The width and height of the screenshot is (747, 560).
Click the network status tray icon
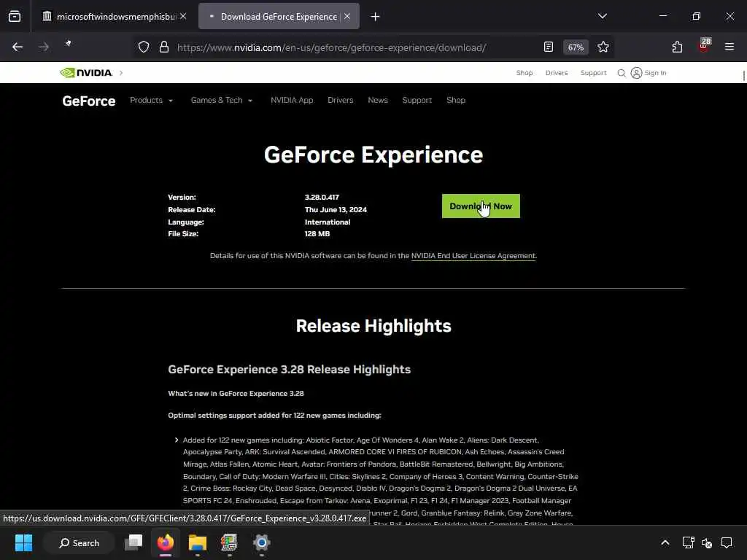[688, 542]
